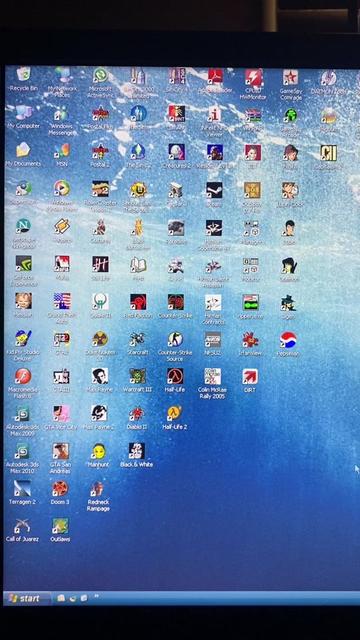Open the Autodesk 3ds Max 2010 shortcut
This screenshot has height=640, width=360.
[x=22, y=451]
